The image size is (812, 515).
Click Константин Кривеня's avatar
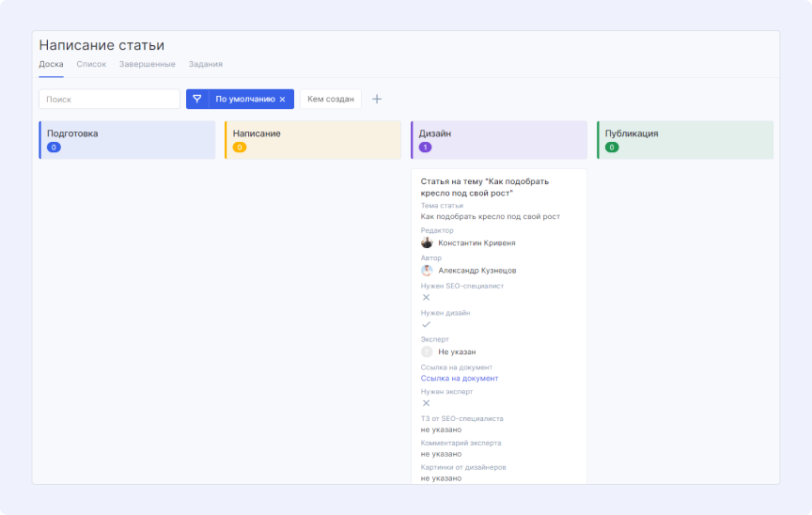point(427,242)
